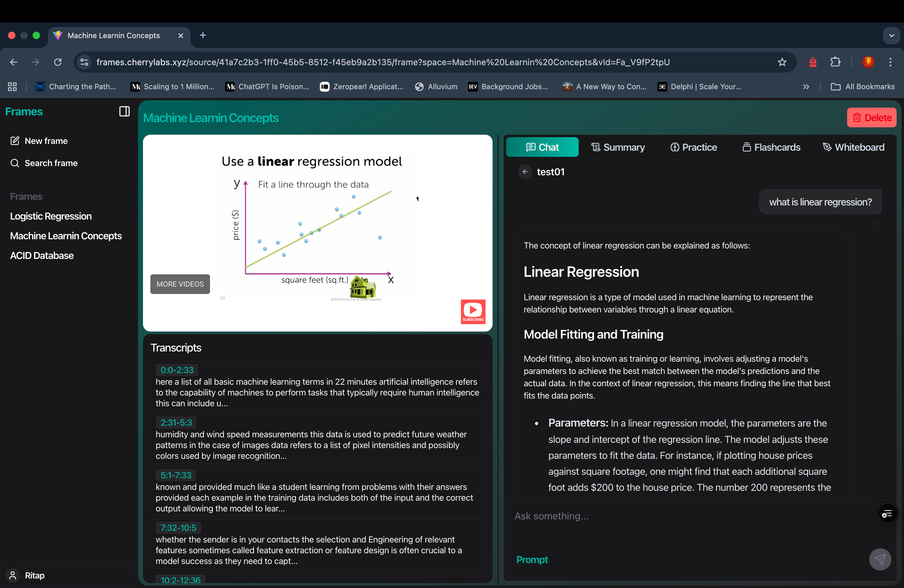Image resolution: width=904 pixels, height=588 pixels.
Task: Toggle the sidebar collapse panel icon
Action: point(124,111)
